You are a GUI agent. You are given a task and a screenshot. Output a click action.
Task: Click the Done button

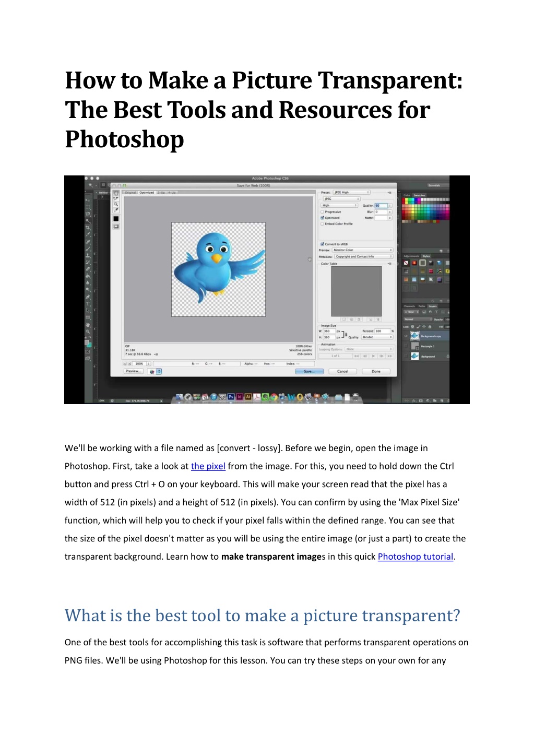376,372
